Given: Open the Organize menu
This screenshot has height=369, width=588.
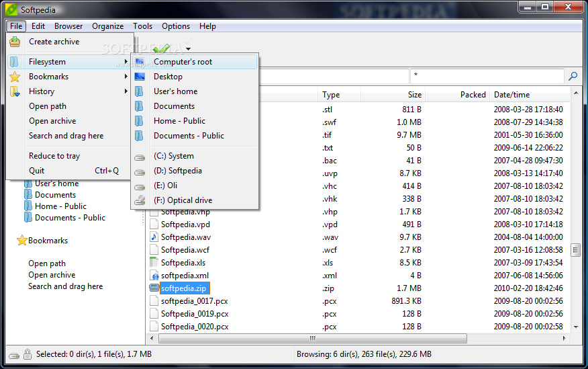Looking at the screenshot, I should coord(107,26).
